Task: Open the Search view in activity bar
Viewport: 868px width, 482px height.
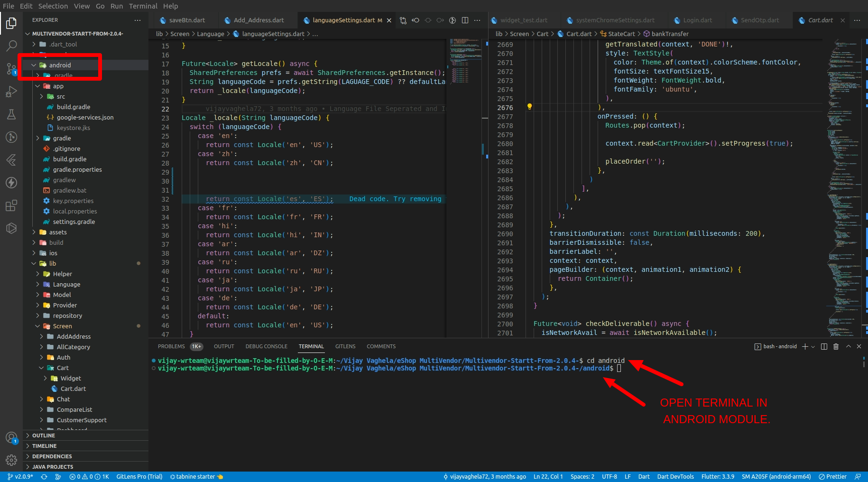Action: (11, 46)
